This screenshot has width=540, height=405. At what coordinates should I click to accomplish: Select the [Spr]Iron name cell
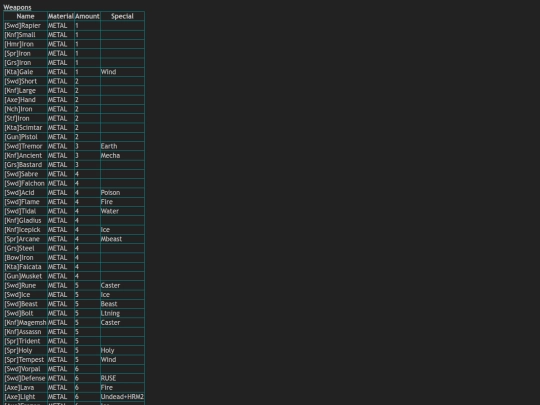(x=25, y=53)
